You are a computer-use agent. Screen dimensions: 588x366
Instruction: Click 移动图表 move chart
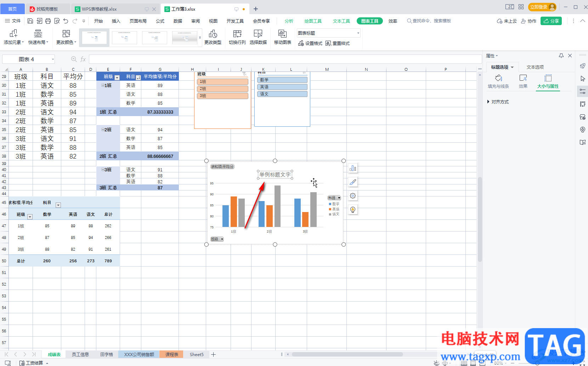click(282, 37)
